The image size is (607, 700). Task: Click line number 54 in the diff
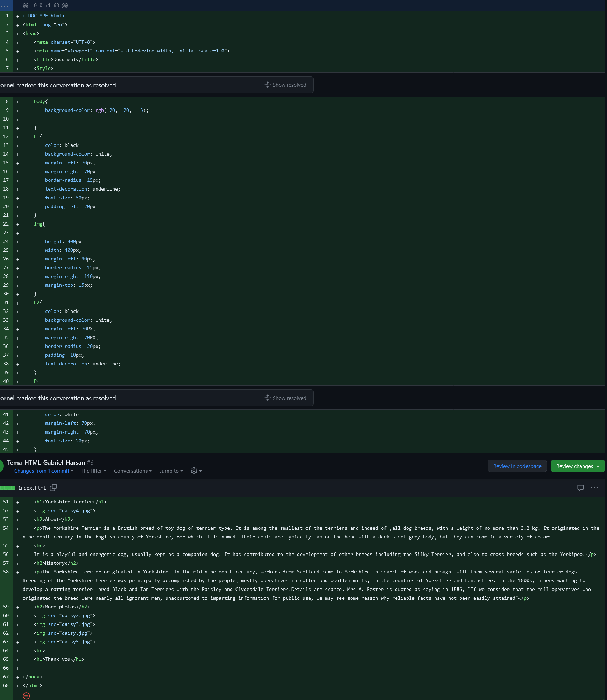click(6, 528)
